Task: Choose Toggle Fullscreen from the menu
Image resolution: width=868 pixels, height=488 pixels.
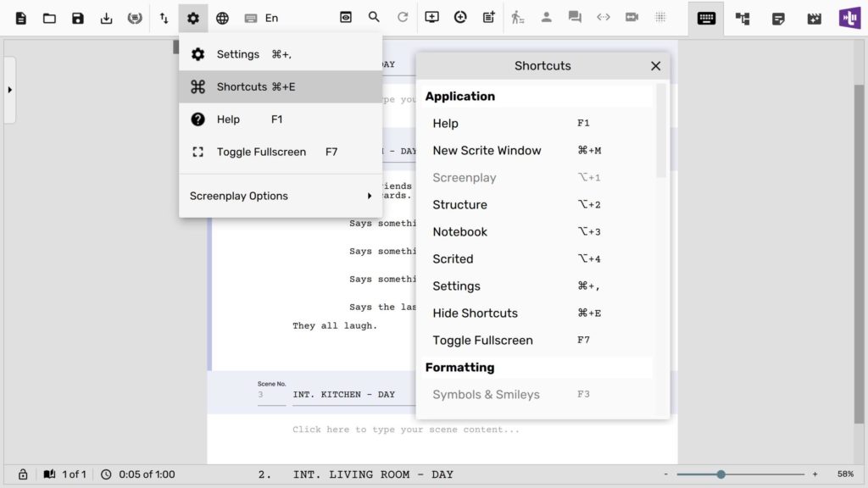Action: pyautogui.click(x=261, y=152)
